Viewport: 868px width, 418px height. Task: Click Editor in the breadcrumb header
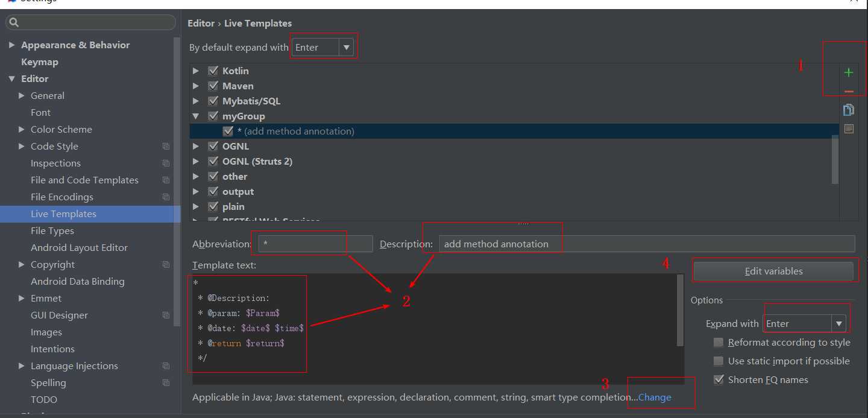pos(201,24)
